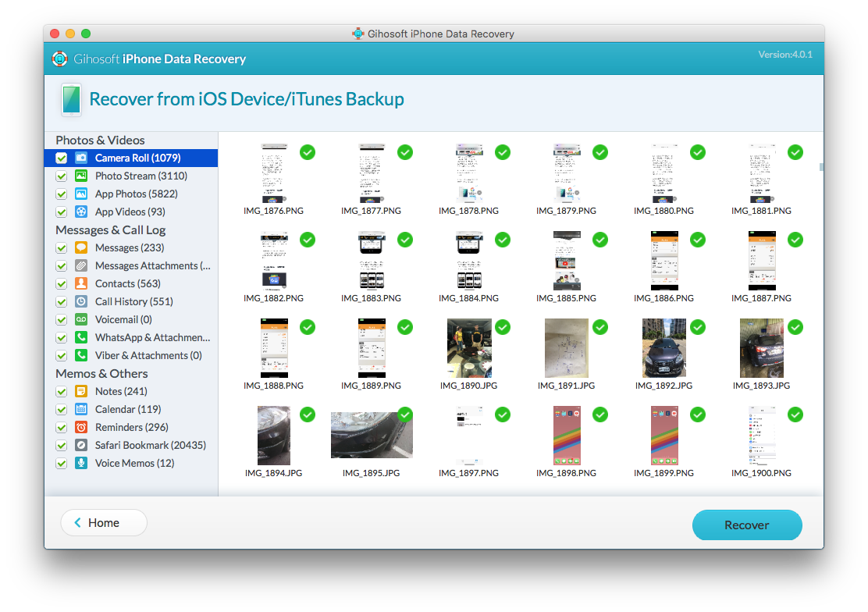868x612 pixels.
Task: Open thumbnail of IMG_1882.PNG
Action: (274, 261)
